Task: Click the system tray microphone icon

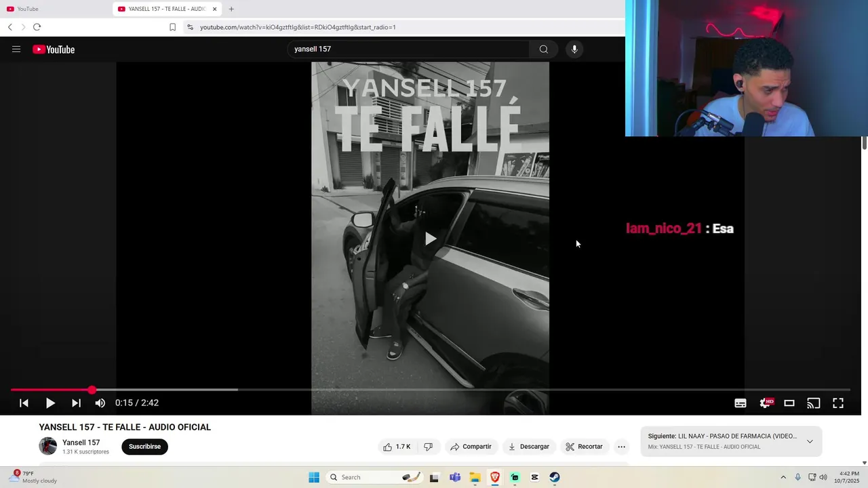Action: 798,477
